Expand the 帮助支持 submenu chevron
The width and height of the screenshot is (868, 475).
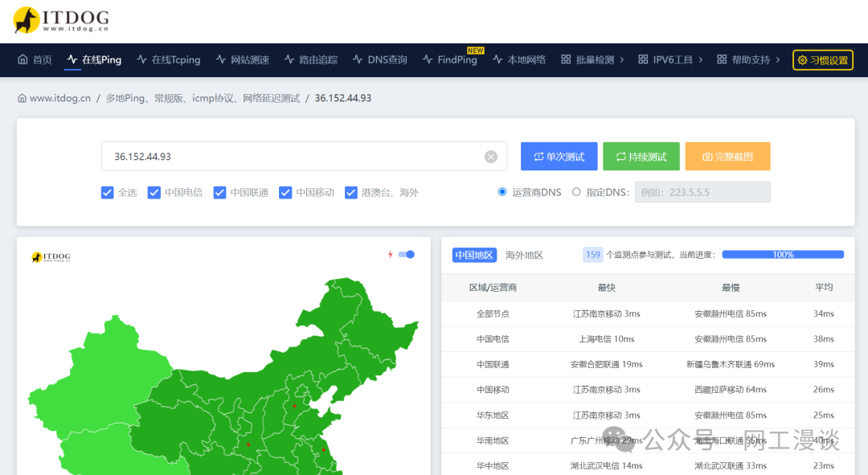coord(778,59)
